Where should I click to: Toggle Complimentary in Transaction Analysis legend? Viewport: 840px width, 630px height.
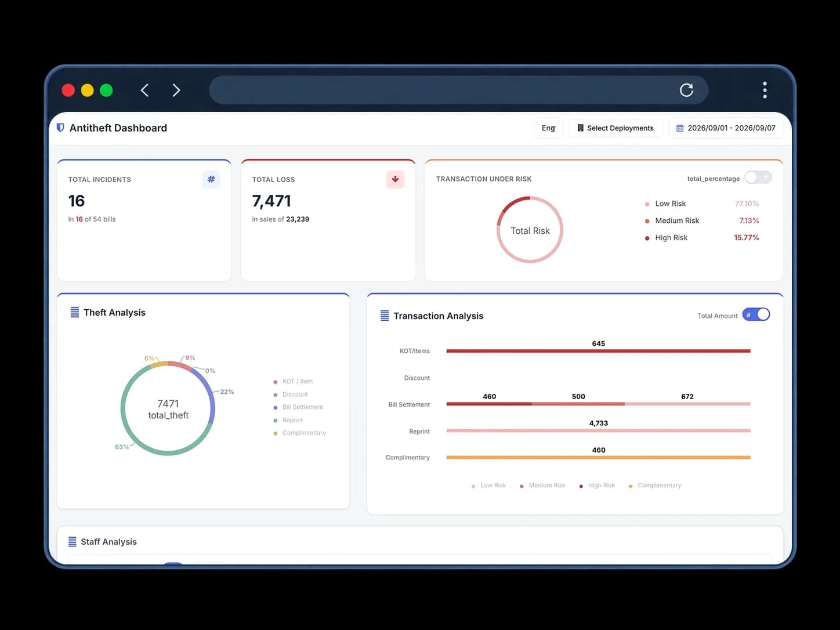tap(655, 486)
